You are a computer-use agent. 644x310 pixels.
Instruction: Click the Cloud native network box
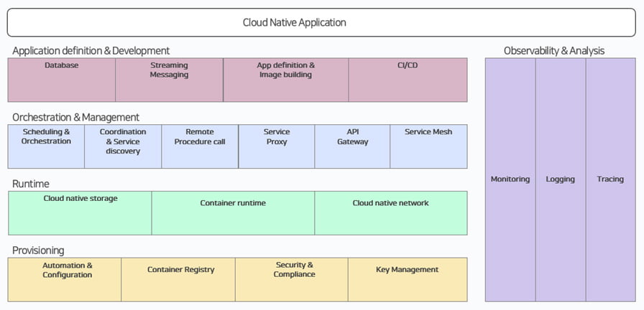(x=391, y=213)
